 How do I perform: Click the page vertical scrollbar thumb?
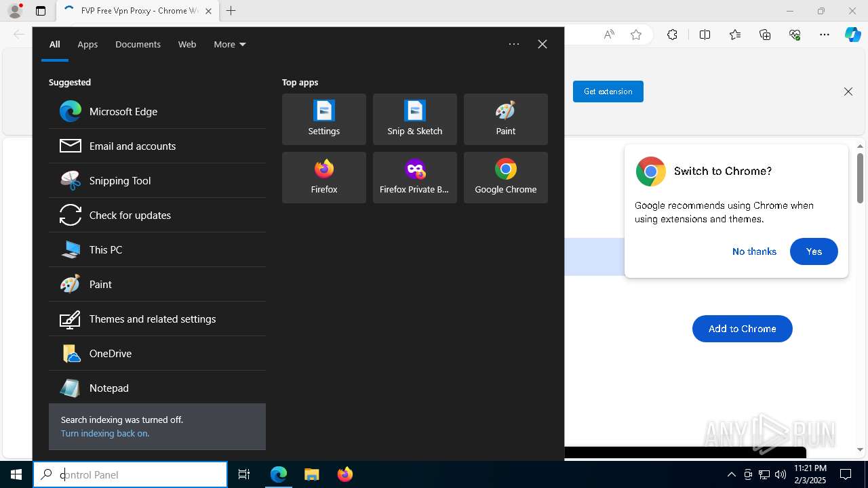coord(860,178)
